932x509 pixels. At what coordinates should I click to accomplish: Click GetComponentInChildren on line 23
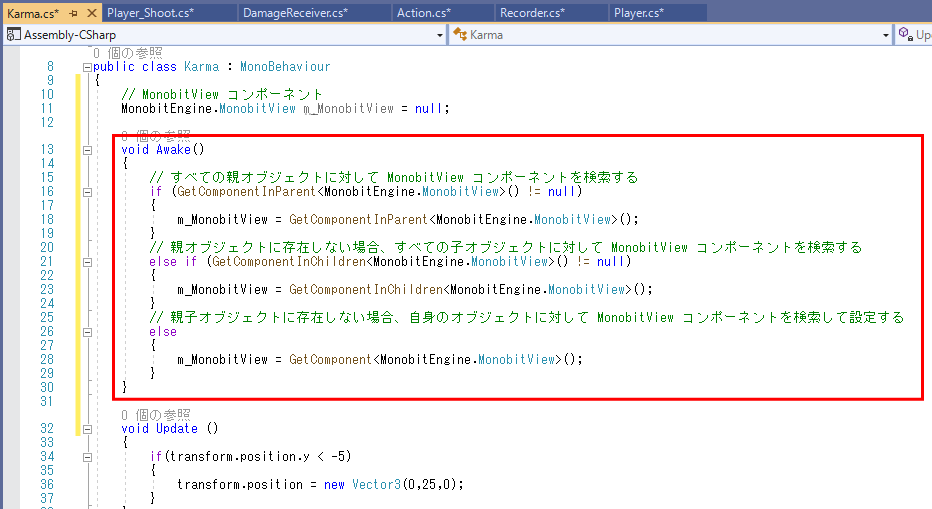pos(366,290)
